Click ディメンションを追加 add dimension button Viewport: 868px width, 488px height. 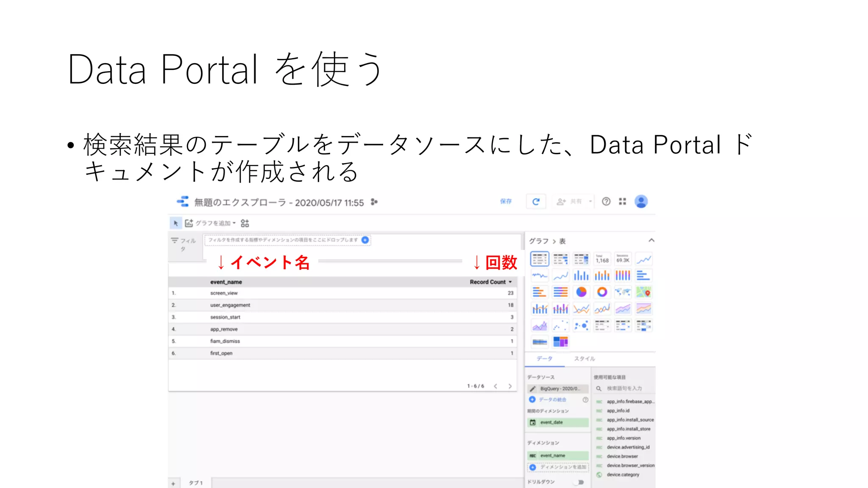[558, 467]
